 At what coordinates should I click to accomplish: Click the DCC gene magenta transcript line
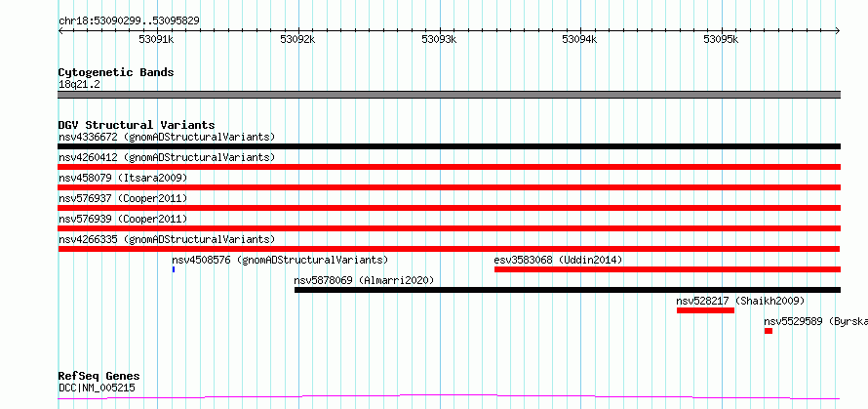449,397
